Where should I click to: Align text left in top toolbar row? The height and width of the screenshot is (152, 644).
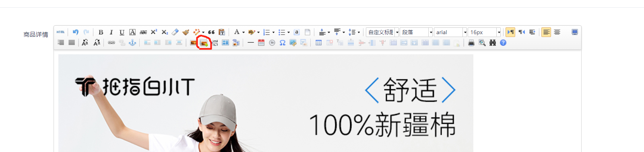546,32
